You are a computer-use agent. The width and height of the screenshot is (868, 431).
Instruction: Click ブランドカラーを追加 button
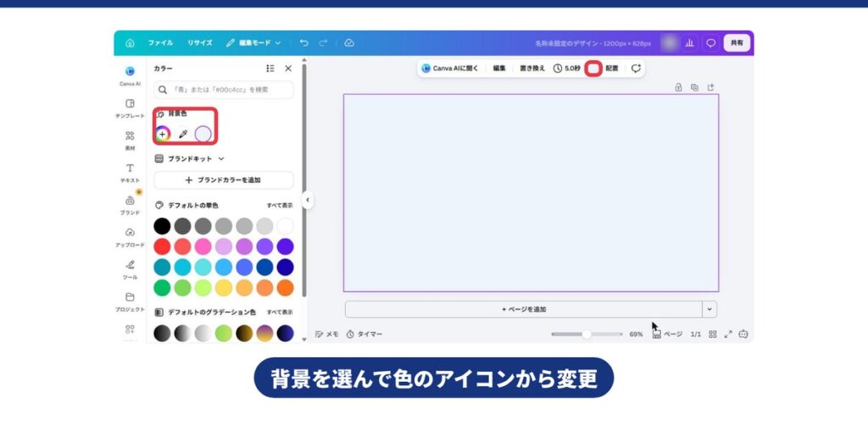point(224,180)
